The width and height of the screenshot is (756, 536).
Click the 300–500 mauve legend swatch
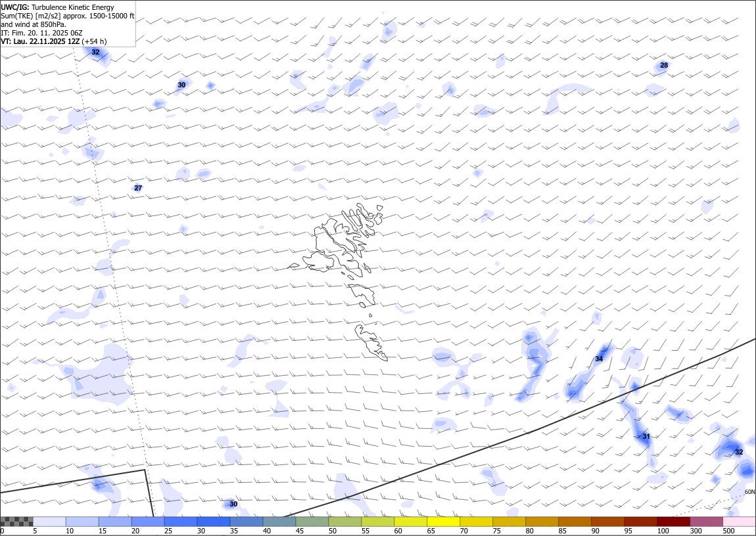pos(706,522)
